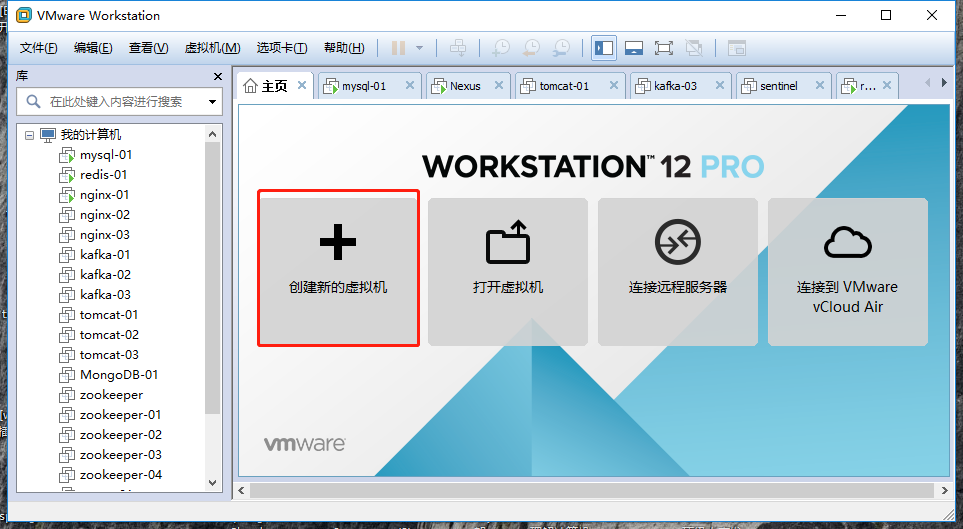Click 创建新的虚拟机 create VM tile

(x=338, y=268)
